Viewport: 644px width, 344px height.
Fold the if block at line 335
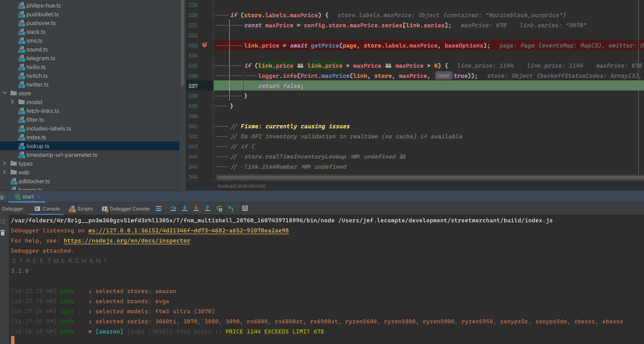coord(213,66)
